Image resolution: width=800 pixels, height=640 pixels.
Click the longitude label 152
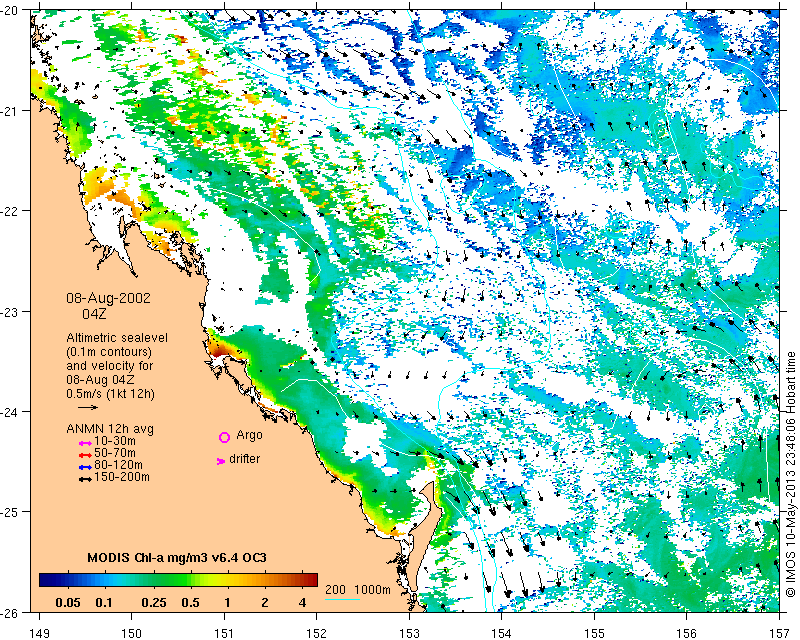[316, 633]
